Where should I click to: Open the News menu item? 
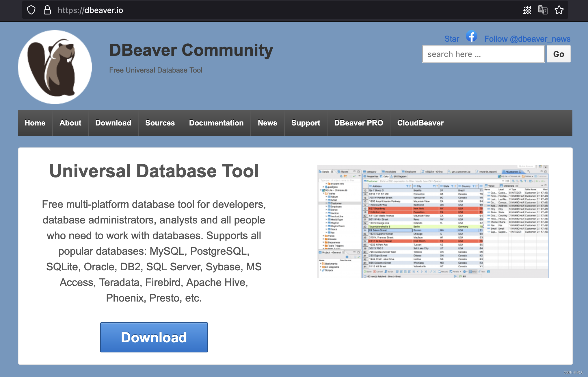coord(267,123)
